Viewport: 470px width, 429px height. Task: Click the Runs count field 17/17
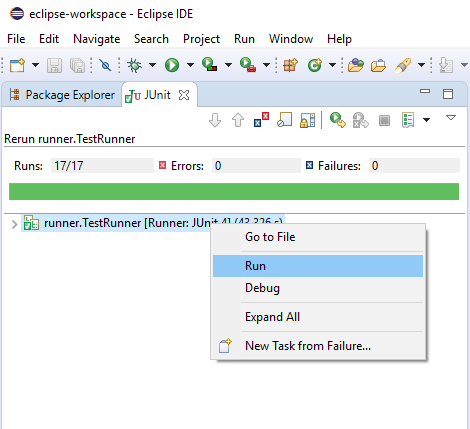pyautogui.click(x=102, y=166)
